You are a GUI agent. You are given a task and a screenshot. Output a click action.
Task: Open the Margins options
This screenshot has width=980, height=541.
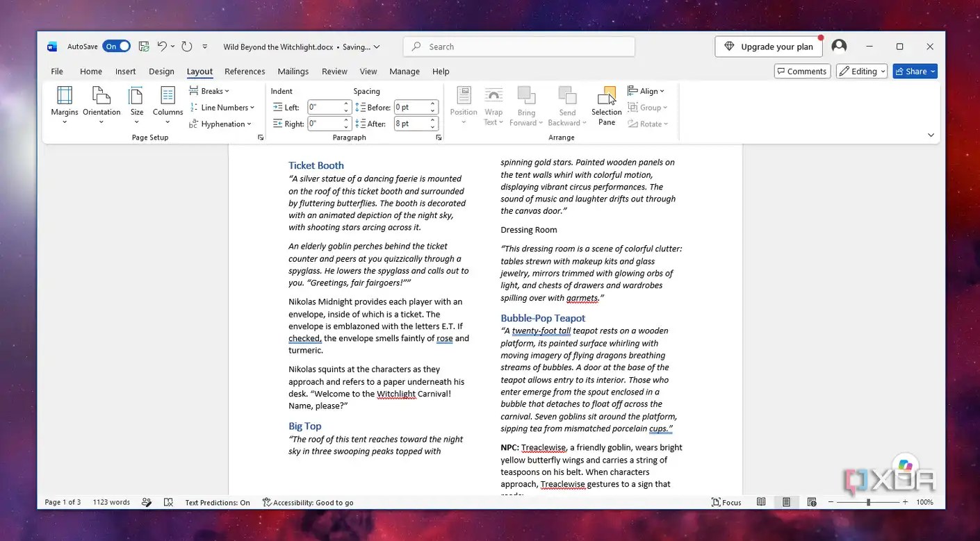[65, 105]
